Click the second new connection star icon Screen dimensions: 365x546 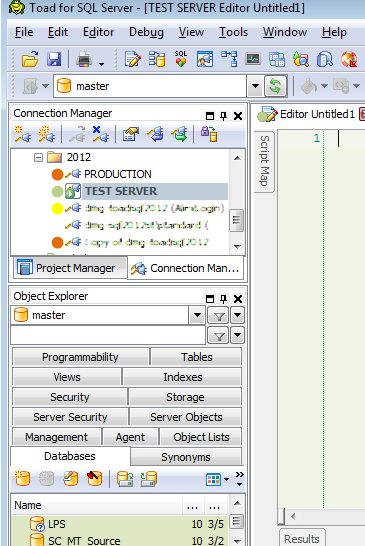46,134
